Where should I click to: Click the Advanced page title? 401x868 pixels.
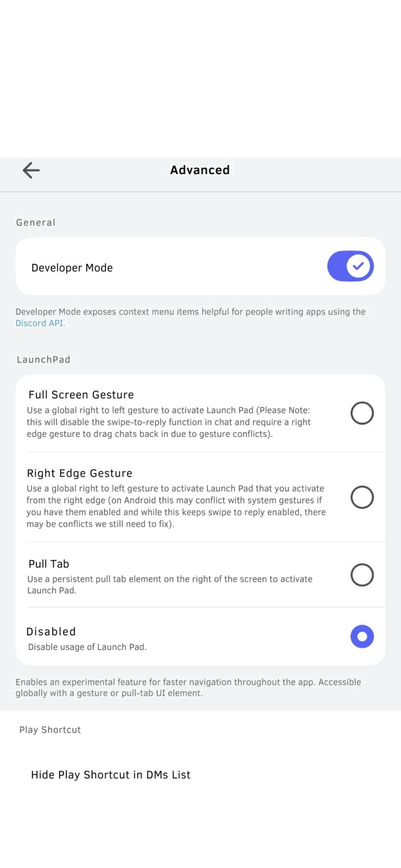coord(199,170)
